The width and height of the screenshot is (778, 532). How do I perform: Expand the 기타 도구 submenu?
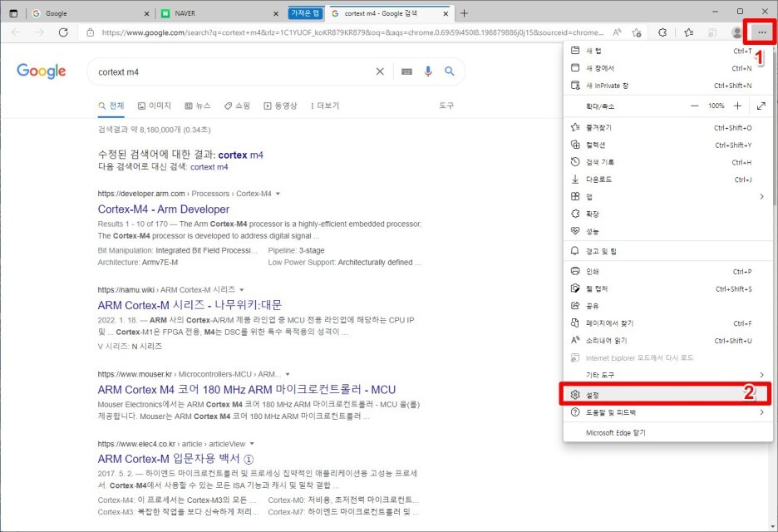tap(667, 375)
